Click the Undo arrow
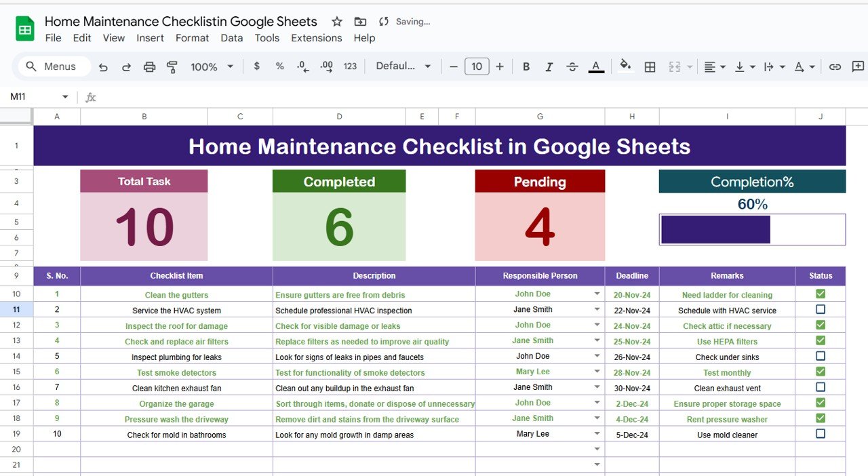Image resolution: width=868 pixels, height=476 pixels. 103,66
